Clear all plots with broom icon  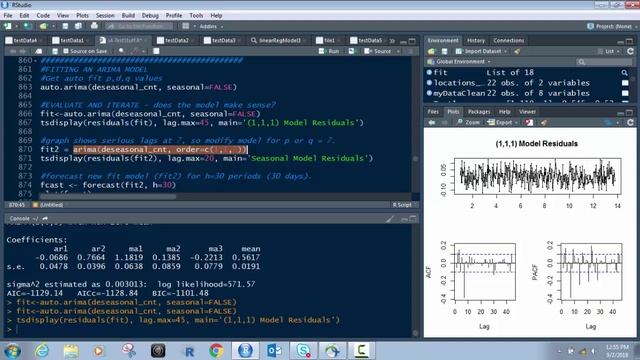click(x=544, y=122)
